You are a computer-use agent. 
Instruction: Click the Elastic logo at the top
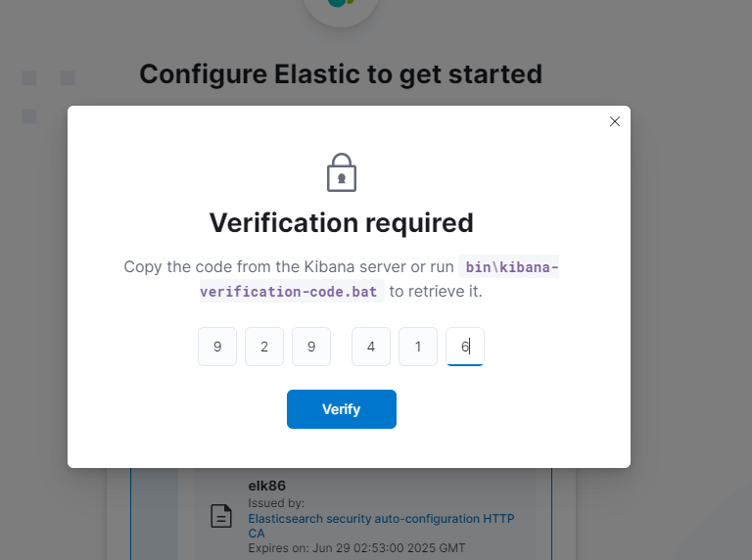(x=341, y=5)
